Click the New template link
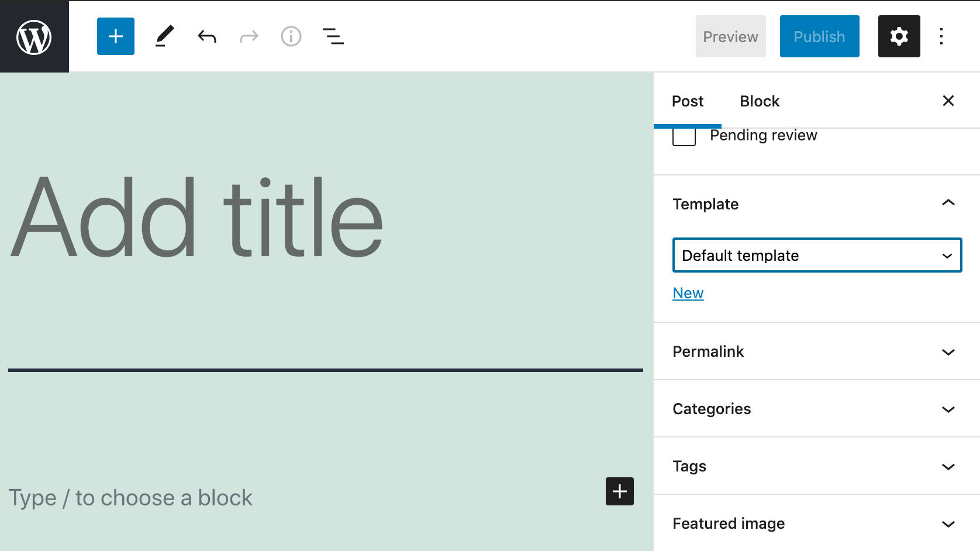This screenshot has width=980, height=551. pos(688,292)
